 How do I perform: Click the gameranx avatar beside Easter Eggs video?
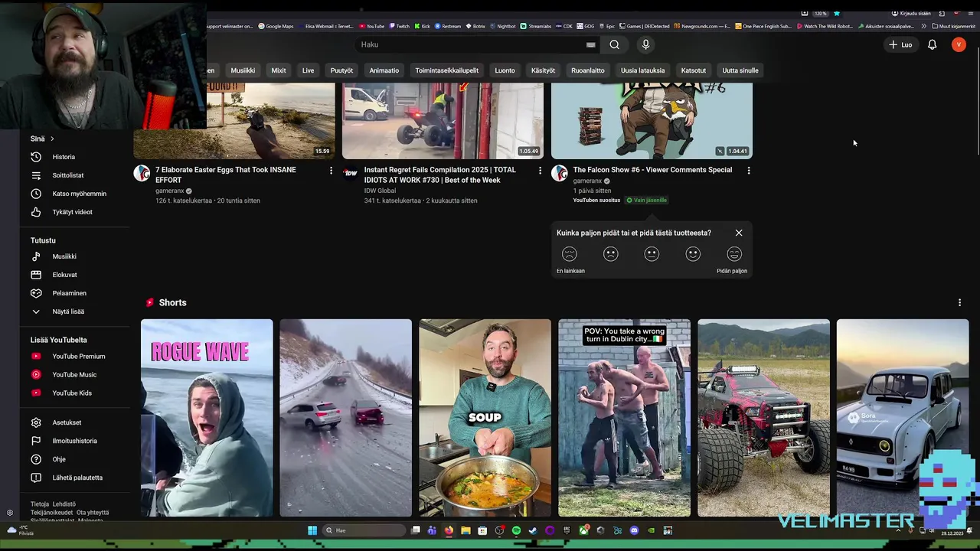click(x=142, y=173)
